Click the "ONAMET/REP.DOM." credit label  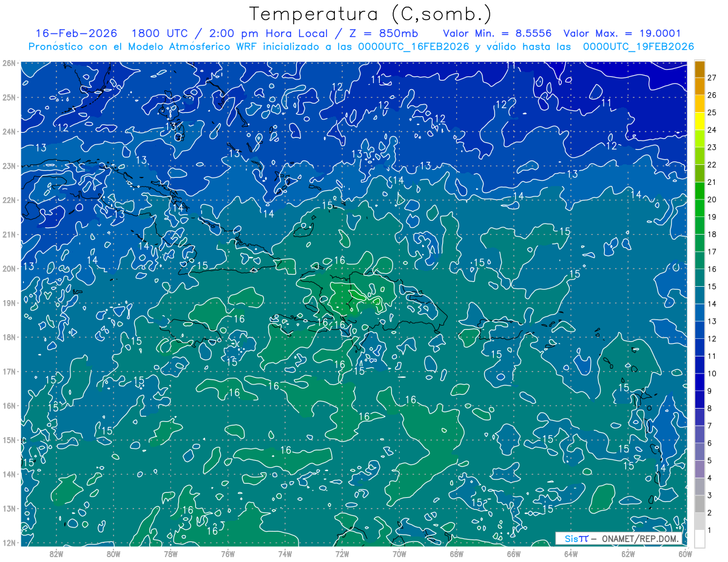point(640,538)
